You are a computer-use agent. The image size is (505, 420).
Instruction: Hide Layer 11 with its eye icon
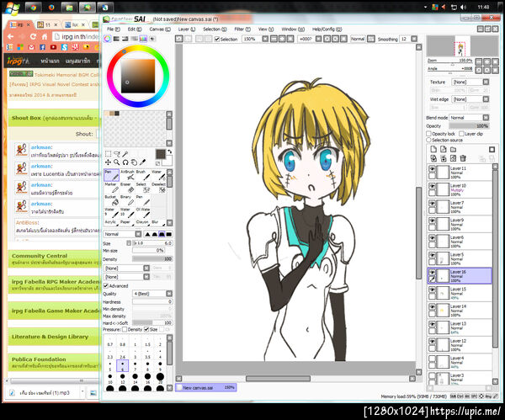[432, 168]
